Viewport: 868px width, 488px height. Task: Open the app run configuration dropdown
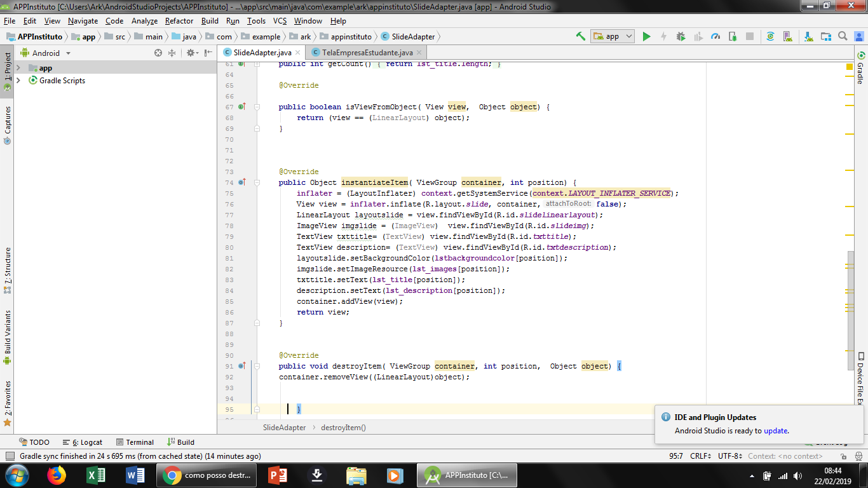[x=613, y=36]
